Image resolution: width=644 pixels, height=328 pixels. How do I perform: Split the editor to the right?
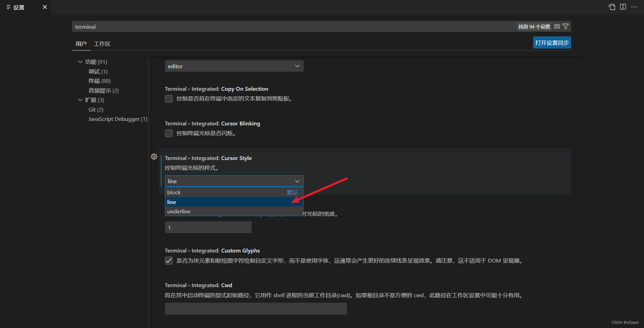pos(623,7)
